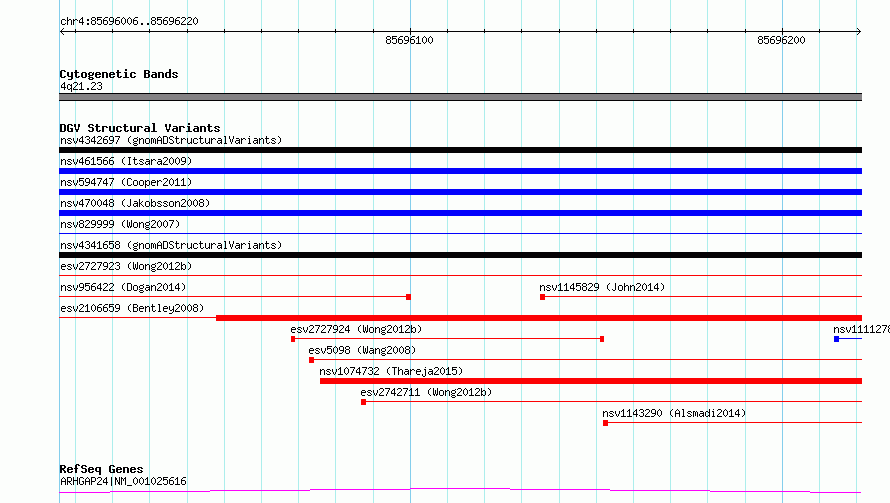Image resolution: width=890 pixels, height=503 pixels.
Task: Select gene ARHGAP24|NM_001025616 label
Action: pyautogui.click(x=123, y=481)
